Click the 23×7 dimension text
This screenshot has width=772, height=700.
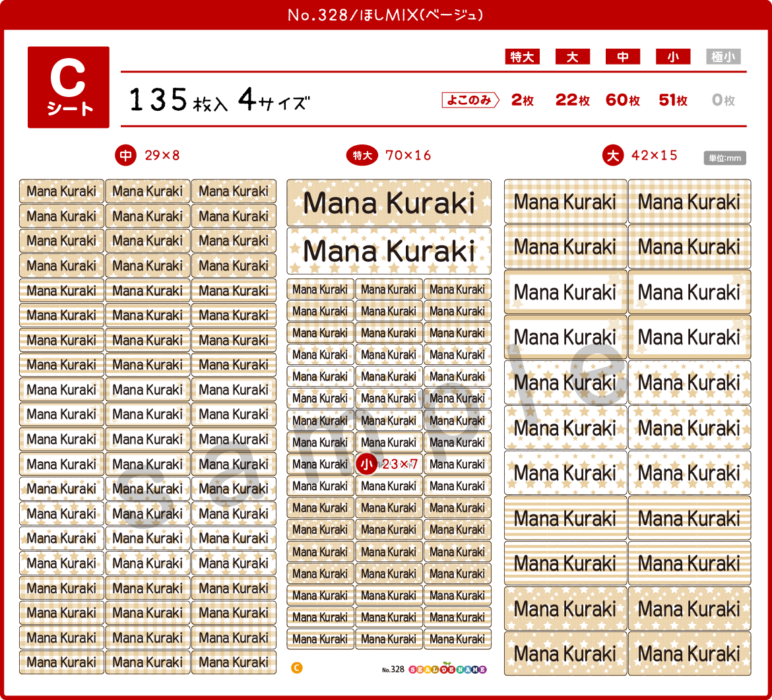pyautogui.click(x=400, y=464)
